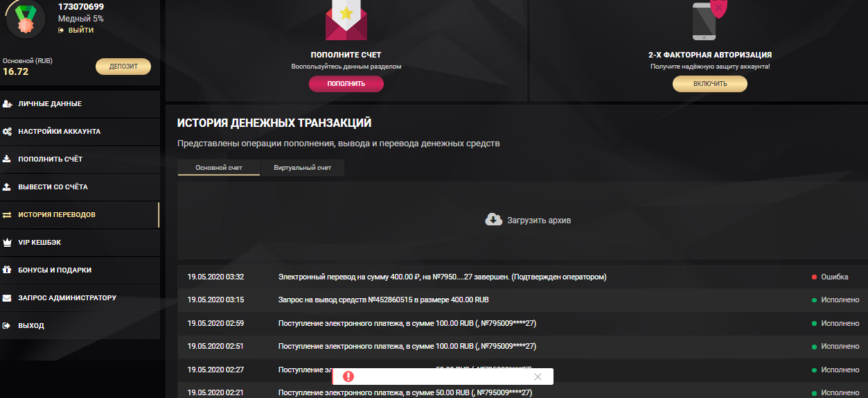Click the red exclamation alert icon

348,377
